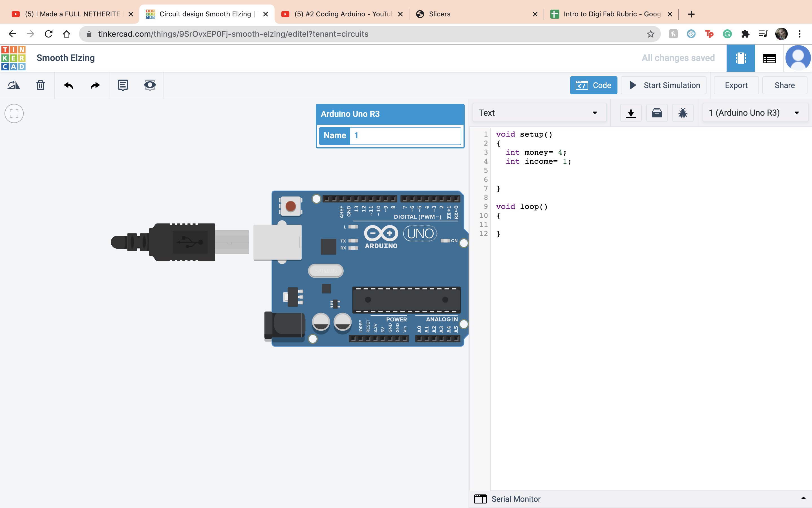Download the code file

click(x=631, y=113)
